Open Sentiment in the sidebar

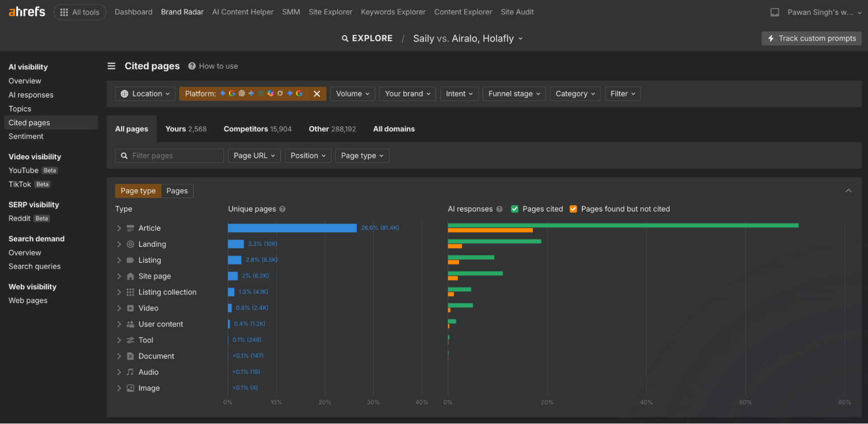pyautogui.click(x=26, y=136)
